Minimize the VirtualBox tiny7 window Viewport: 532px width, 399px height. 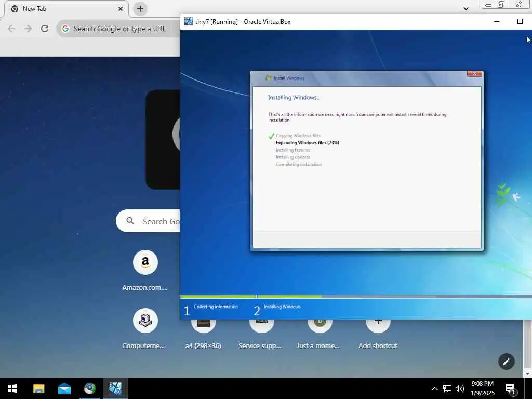[496, 22]
